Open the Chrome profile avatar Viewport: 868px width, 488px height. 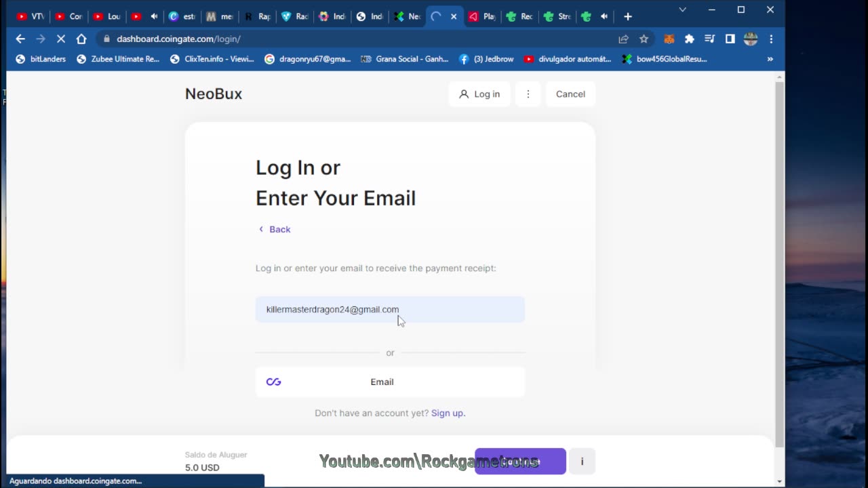(751, 39)
